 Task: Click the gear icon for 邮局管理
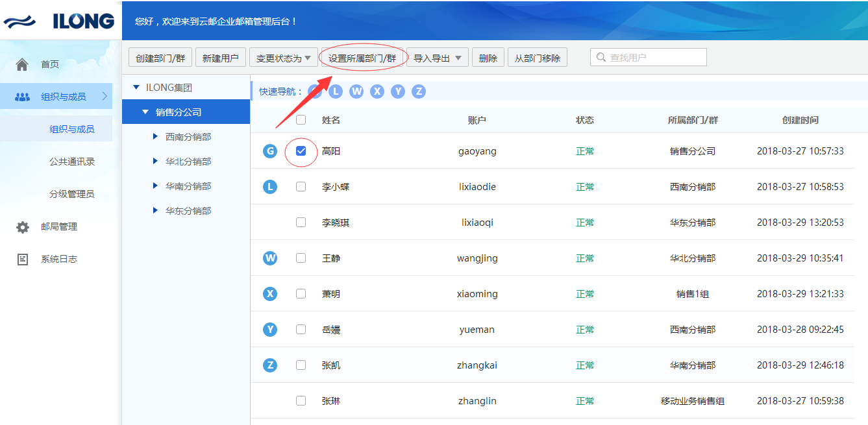[23, 226]
